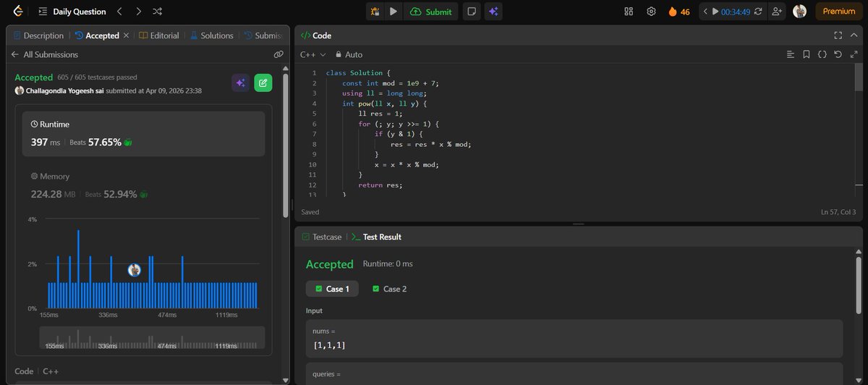Pause or resume the timer play icon
Viewport: 868px width, 385px height.
(715, 12)
